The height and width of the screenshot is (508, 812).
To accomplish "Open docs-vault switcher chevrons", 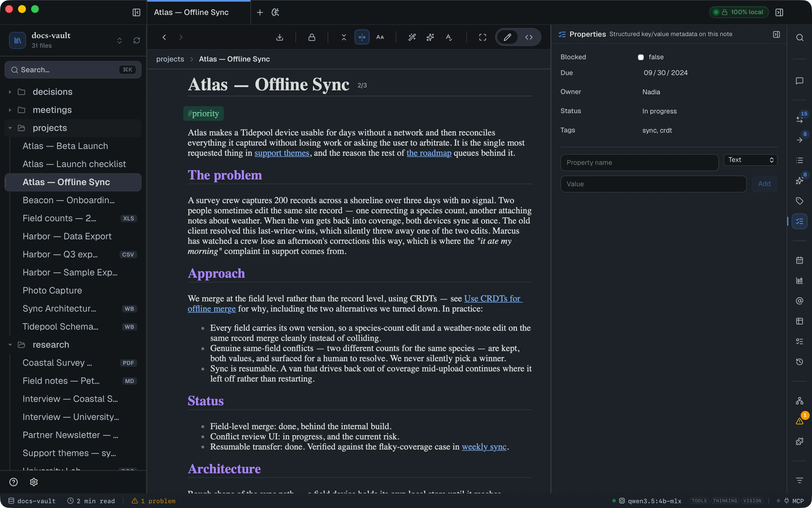I will [120, 40].
